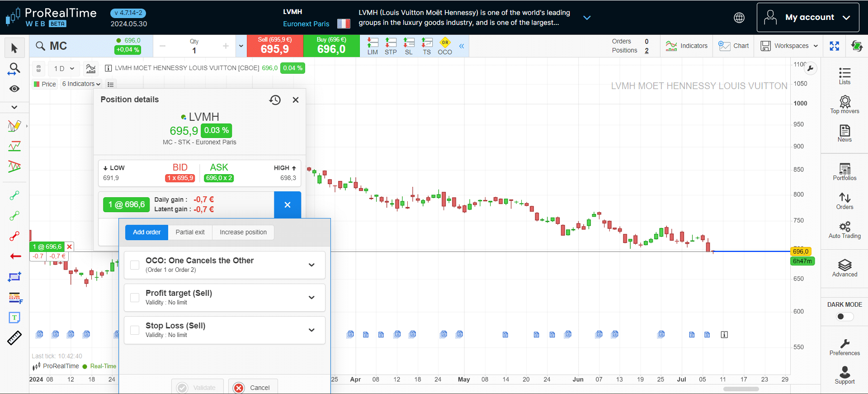
Task: Toggle fullscreen mode icon
Action: (834, 46)
